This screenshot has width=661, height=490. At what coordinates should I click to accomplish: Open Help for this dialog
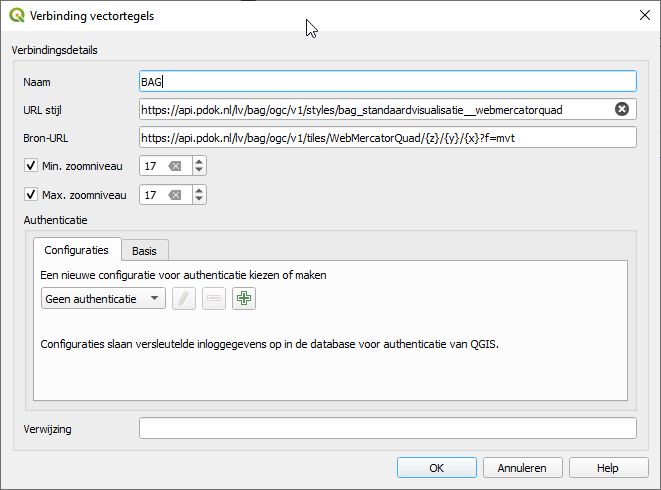point(608,468)
